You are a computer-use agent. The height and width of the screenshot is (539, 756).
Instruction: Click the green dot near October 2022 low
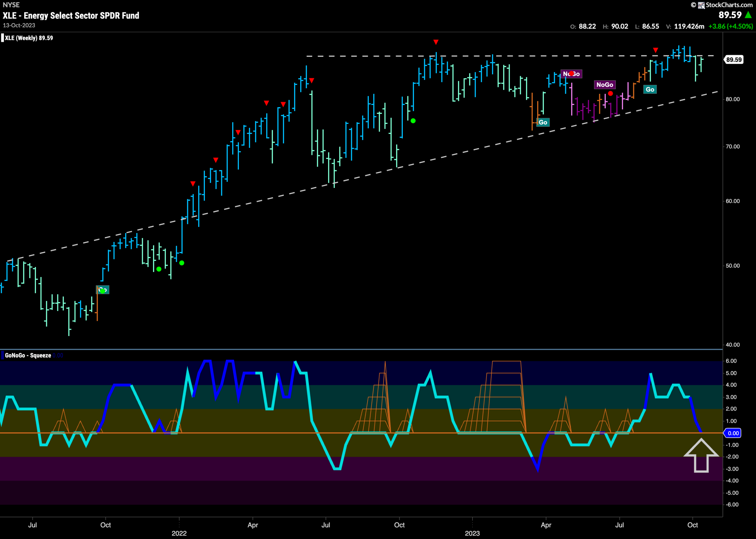413,121
